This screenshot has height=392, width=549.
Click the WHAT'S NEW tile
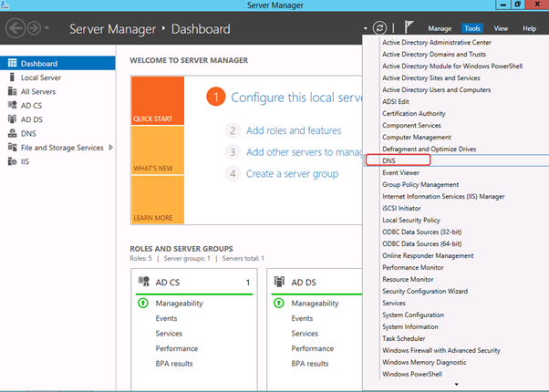click(158, 150)
